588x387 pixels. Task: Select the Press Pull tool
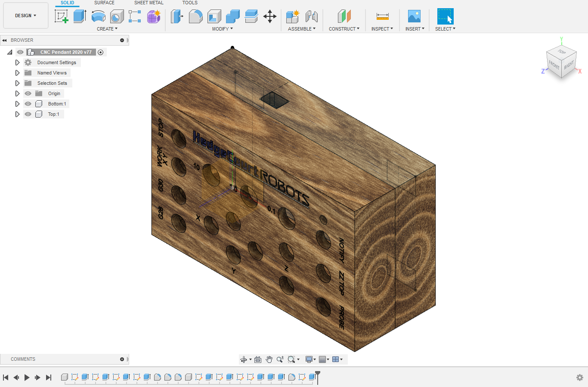pos(177,16)
